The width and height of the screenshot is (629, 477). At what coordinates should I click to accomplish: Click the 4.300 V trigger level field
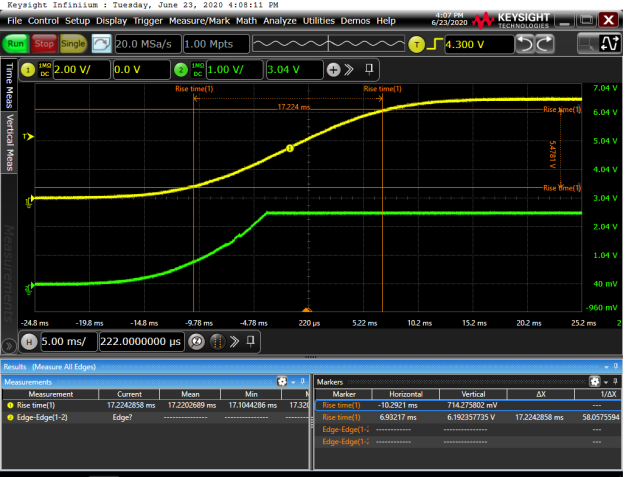470,44
